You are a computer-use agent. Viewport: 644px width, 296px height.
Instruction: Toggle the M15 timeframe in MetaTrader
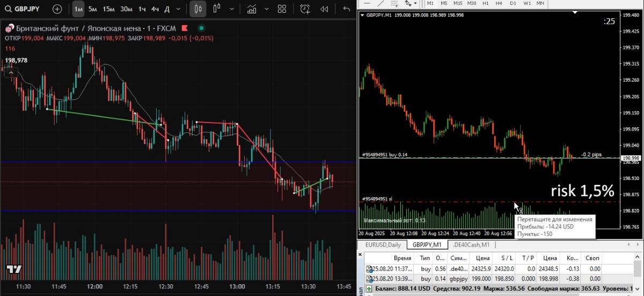(x=458, y=3)
